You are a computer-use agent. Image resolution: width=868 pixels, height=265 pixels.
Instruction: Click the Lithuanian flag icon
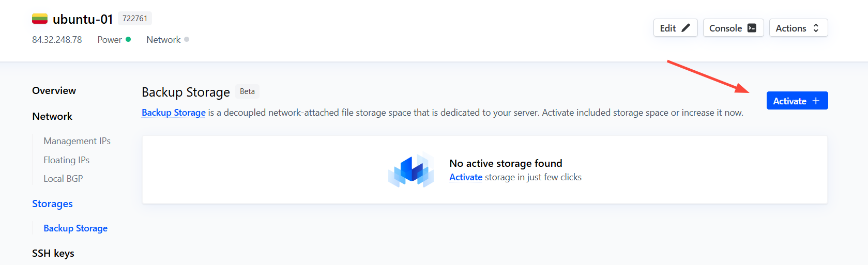(40, 19)
